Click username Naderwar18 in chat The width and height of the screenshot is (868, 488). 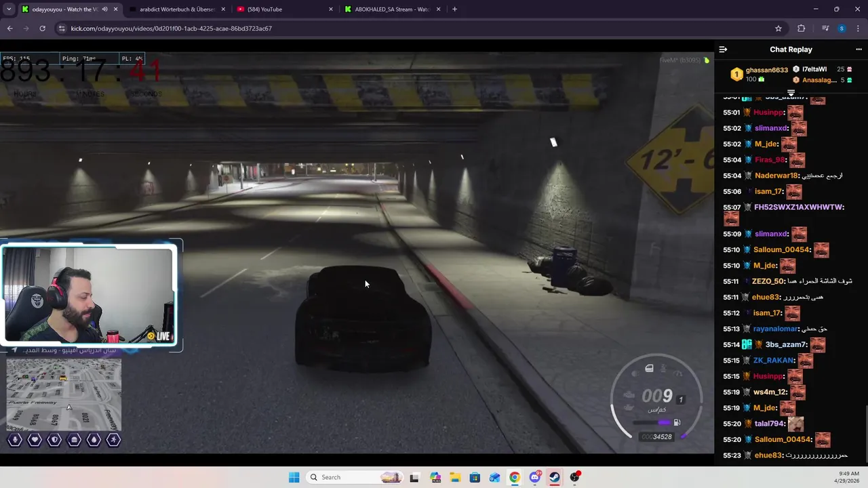coord(777,176)
